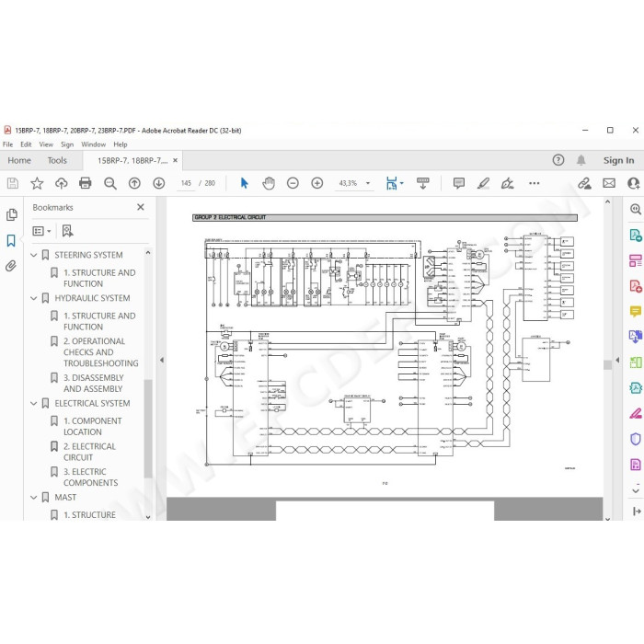Open the attachments paperclip panel

[11, 266]
